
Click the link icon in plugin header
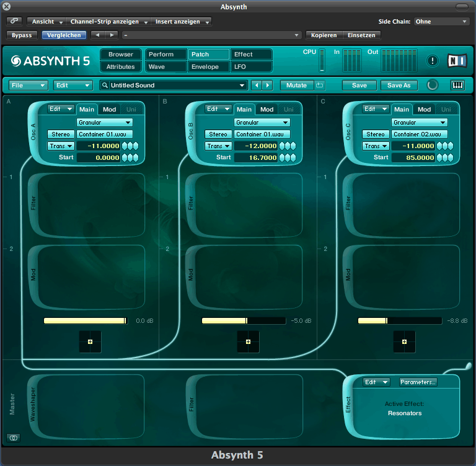[x=14, y=21]
